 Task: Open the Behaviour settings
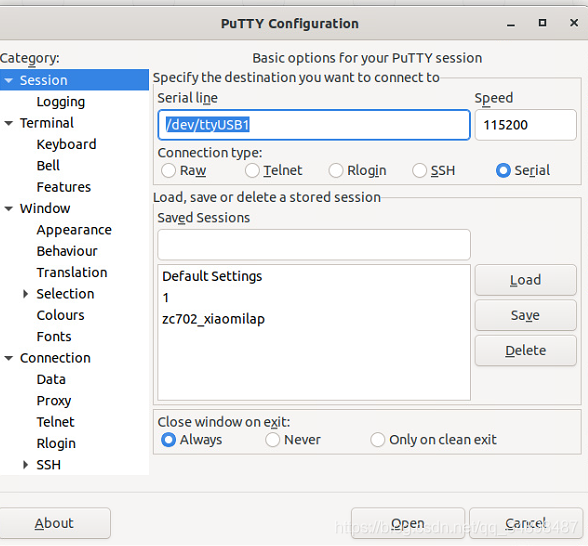point(67,251)
